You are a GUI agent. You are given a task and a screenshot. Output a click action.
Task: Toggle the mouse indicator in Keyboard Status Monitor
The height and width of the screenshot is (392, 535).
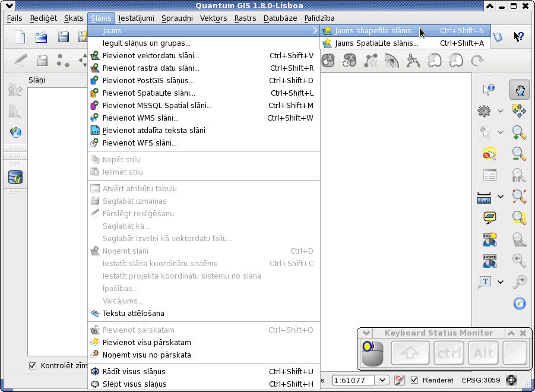point(372,353)
